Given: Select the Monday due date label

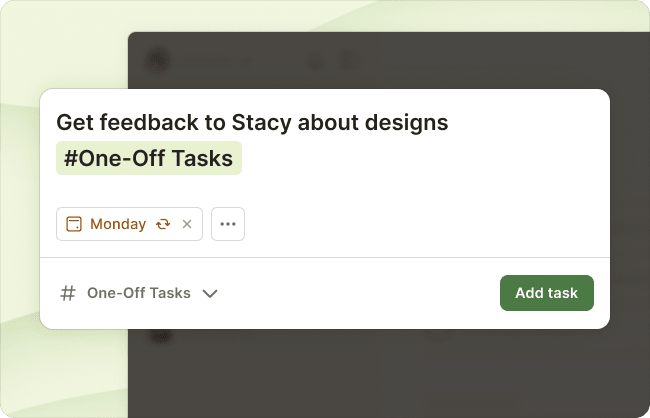Looking at the screenshot, I should pos(118,224).
